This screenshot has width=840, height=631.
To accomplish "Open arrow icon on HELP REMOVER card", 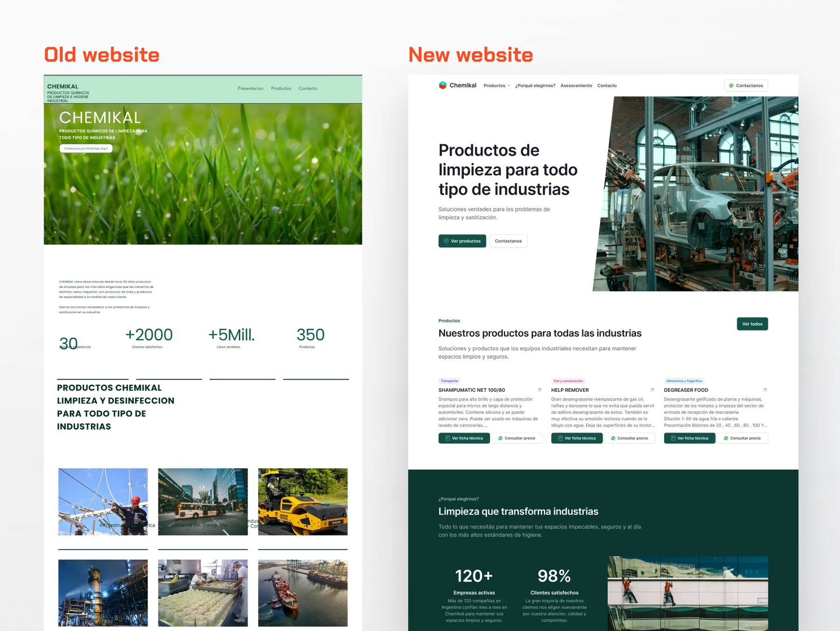I will (x=652, y=390).
